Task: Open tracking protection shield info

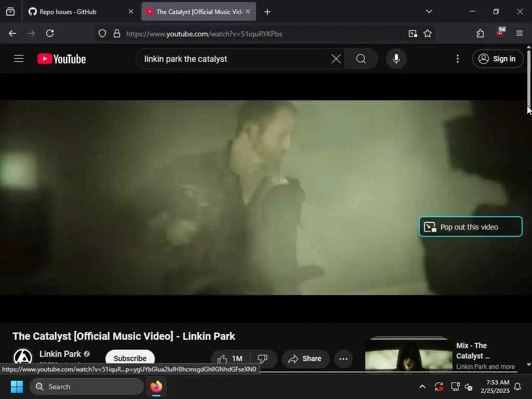Action: [x=102, y=34]
